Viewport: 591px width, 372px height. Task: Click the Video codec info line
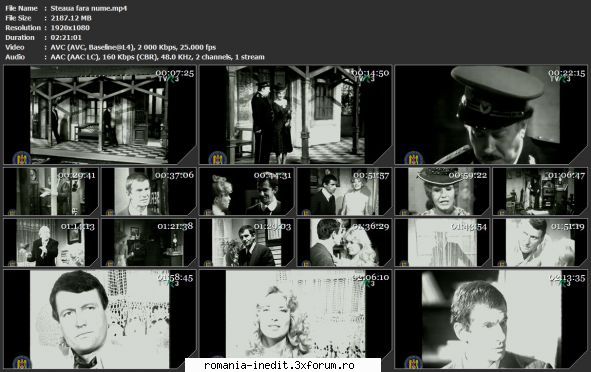click(133, 47)
